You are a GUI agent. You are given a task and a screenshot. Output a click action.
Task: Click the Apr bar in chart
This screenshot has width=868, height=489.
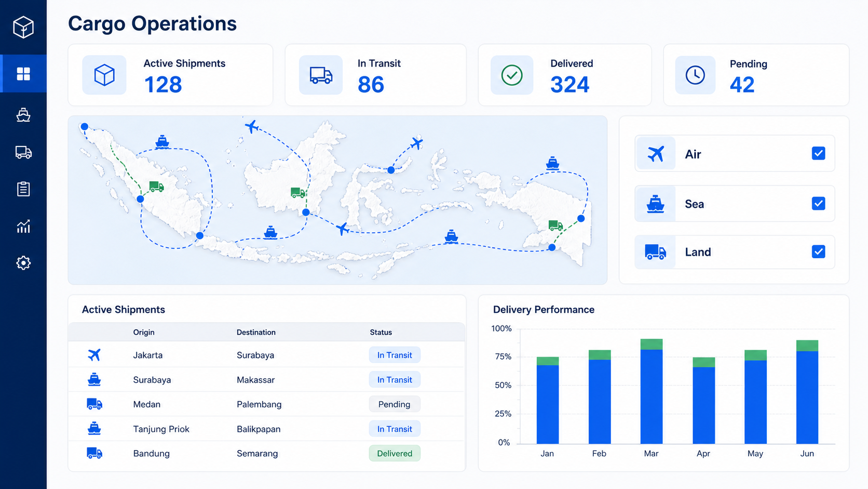703,401
